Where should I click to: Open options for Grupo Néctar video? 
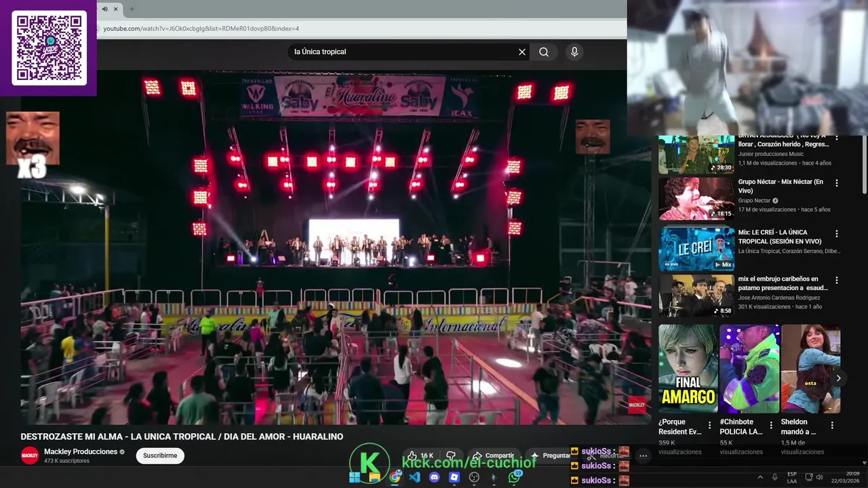click(x=837, y=183)
